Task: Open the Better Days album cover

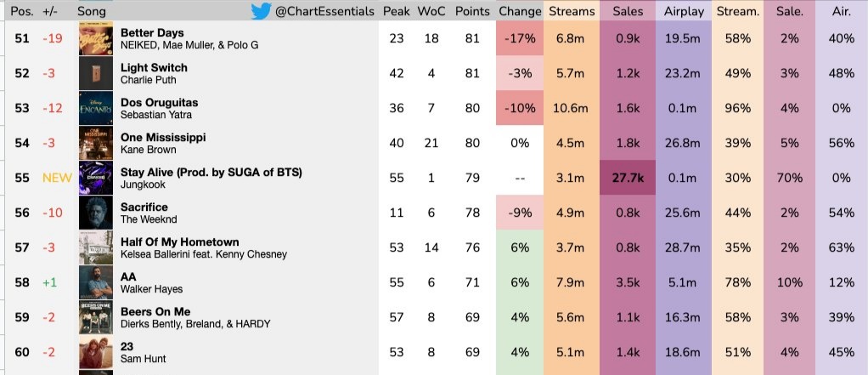Action: pyautogui.click(x=95, y=39)
